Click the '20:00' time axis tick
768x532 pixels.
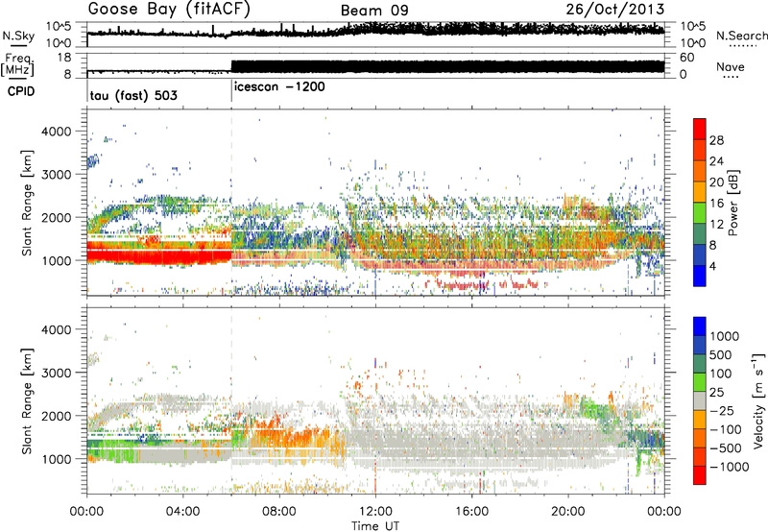click(x=567, y=512)
